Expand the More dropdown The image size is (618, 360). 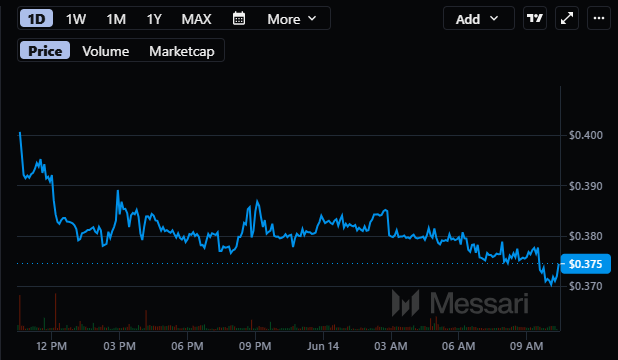[x=292, y=19]
